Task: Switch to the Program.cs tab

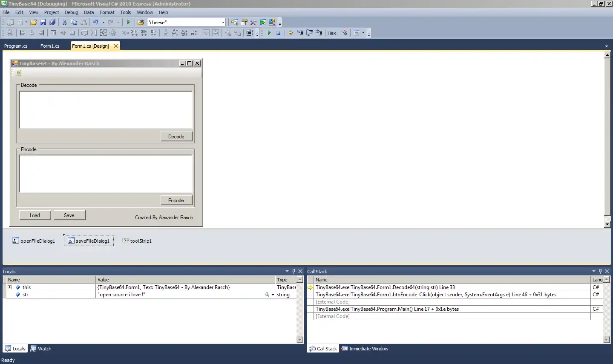Action: click(x=16, y=46)
